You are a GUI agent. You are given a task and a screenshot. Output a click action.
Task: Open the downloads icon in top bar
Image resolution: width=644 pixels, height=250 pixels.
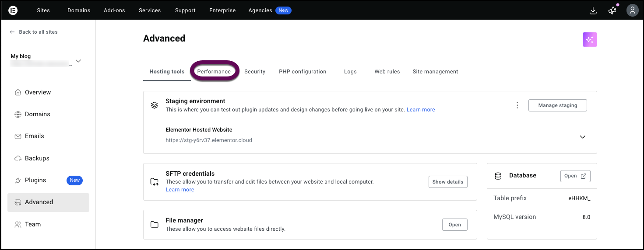click(x=593, y=10)
